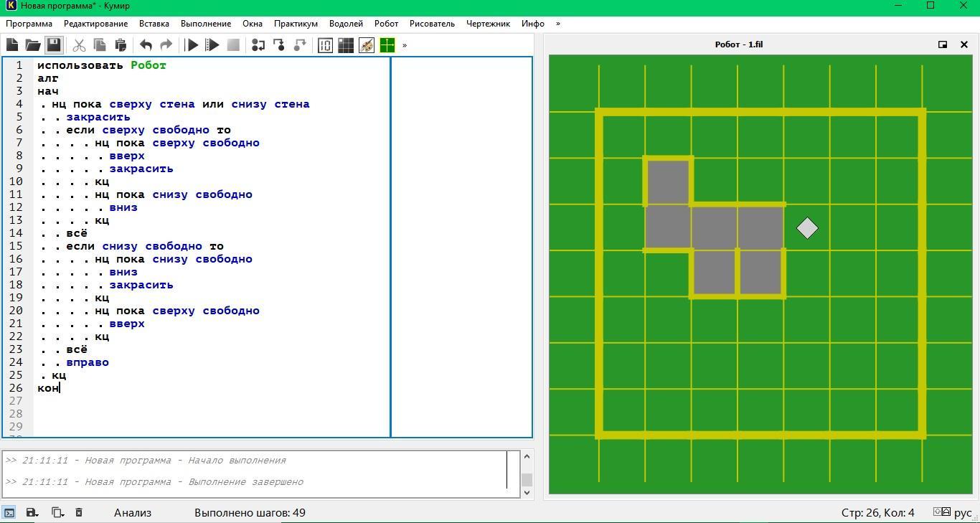
Task: Click the New program file icon
Action: click(x=12, y=45)
